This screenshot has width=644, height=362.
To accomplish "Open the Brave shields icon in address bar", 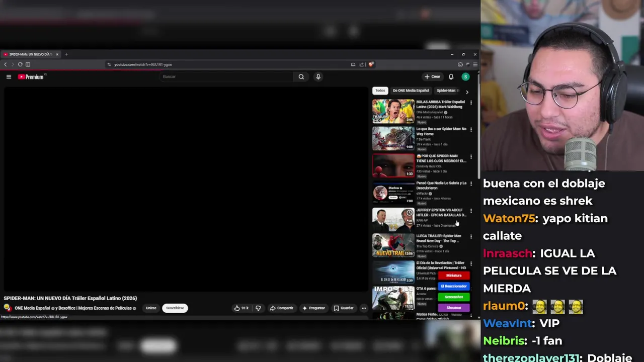I will coord(371,64).
